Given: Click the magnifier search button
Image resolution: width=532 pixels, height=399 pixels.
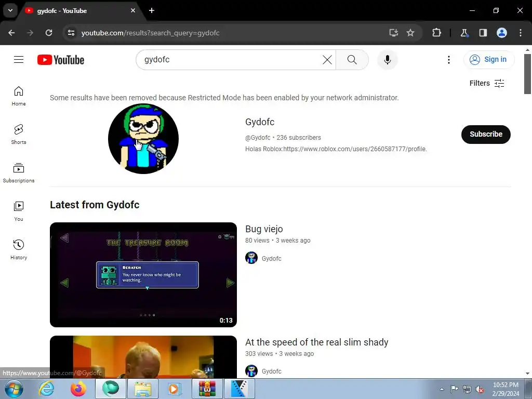Looking at the screenshot, I should 352,60.
